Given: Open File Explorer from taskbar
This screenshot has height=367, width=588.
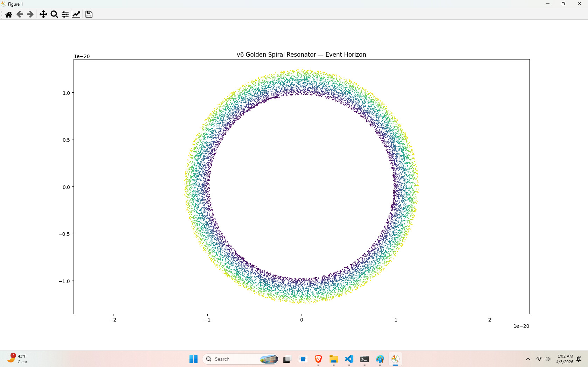Looking at the screenshot, I should pos(334,359).
